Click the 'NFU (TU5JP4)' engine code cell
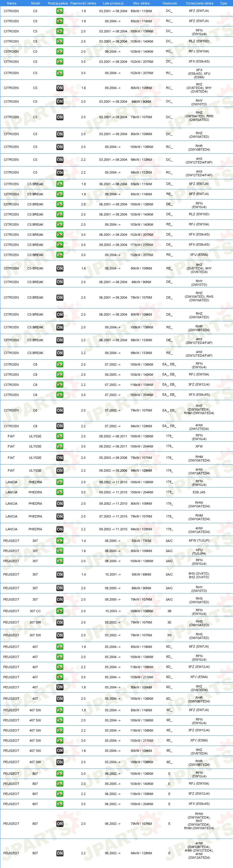The image size is (233, 868). click(199, 551)
